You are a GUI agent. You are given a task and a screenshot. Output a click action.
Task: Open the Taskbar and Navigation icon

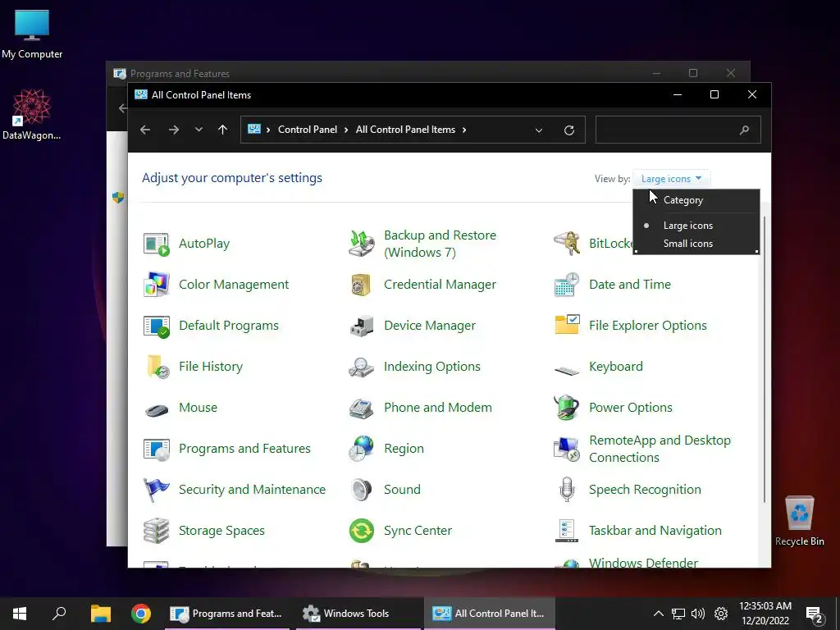click(x=567, y=531)
